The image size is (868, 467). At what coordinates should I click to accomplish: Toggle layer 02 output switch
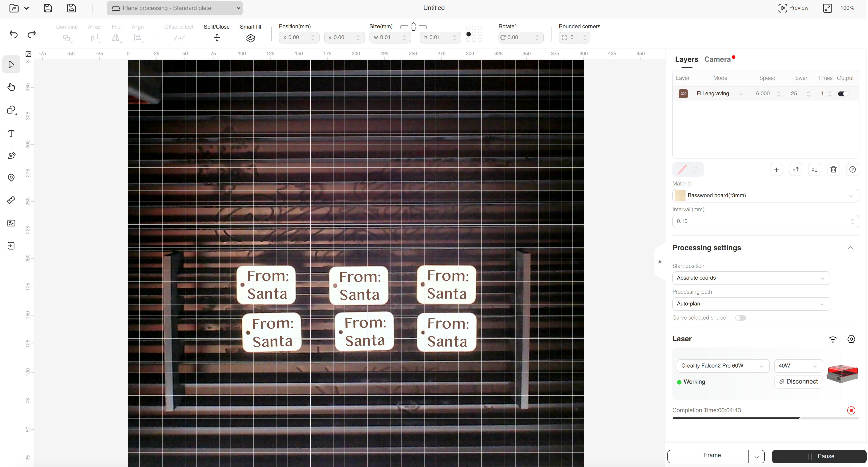pyautogui.click(x=843, y=94)
